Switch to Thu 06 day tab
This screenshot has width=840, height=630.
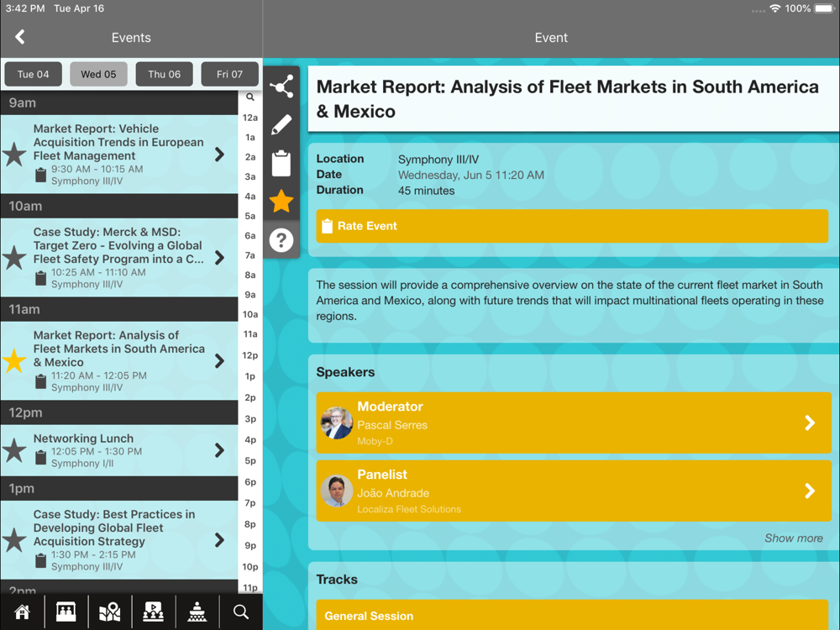point(164,74)
